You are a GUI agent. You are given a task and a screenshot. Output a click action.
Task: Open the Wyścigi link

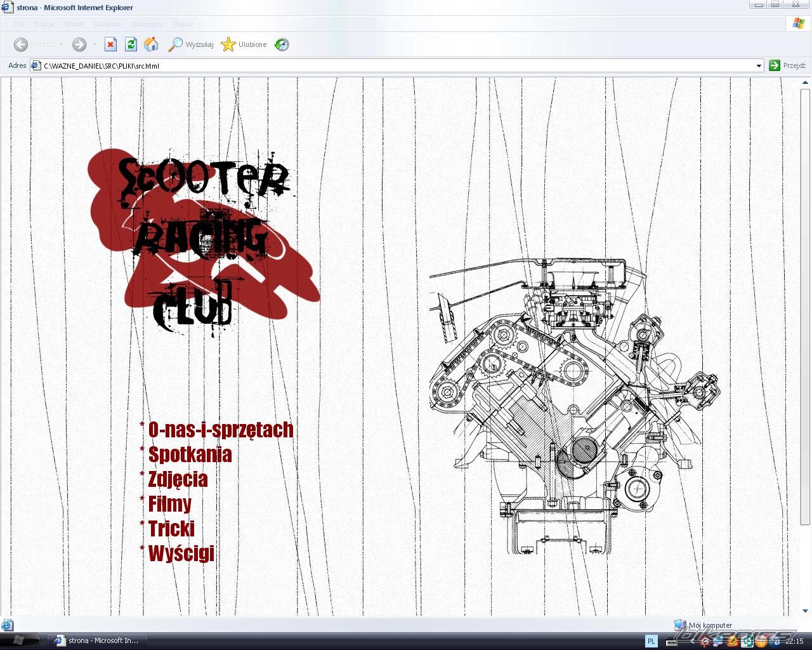point(181,554)
